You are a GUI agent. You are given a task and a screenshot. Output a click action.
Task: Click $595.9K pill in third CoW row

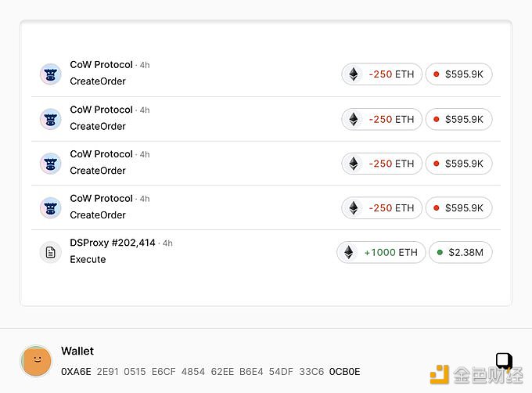pos(458,164)
